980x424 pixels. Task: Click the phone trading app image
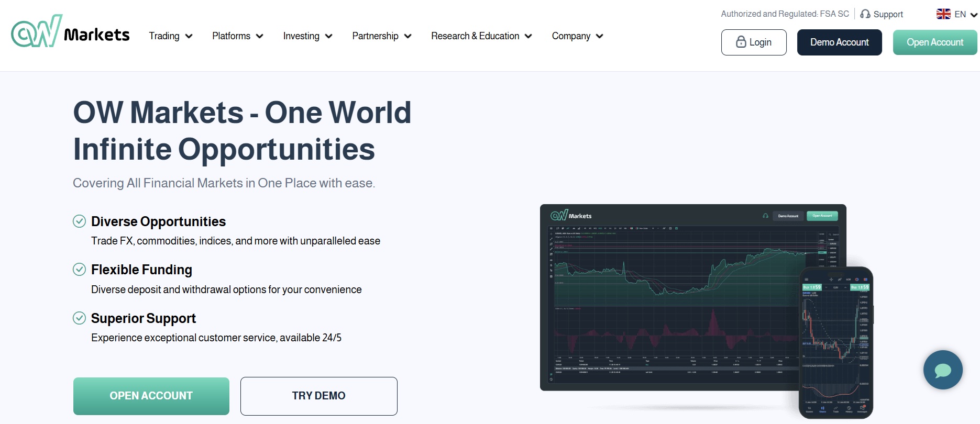(836, 343)
